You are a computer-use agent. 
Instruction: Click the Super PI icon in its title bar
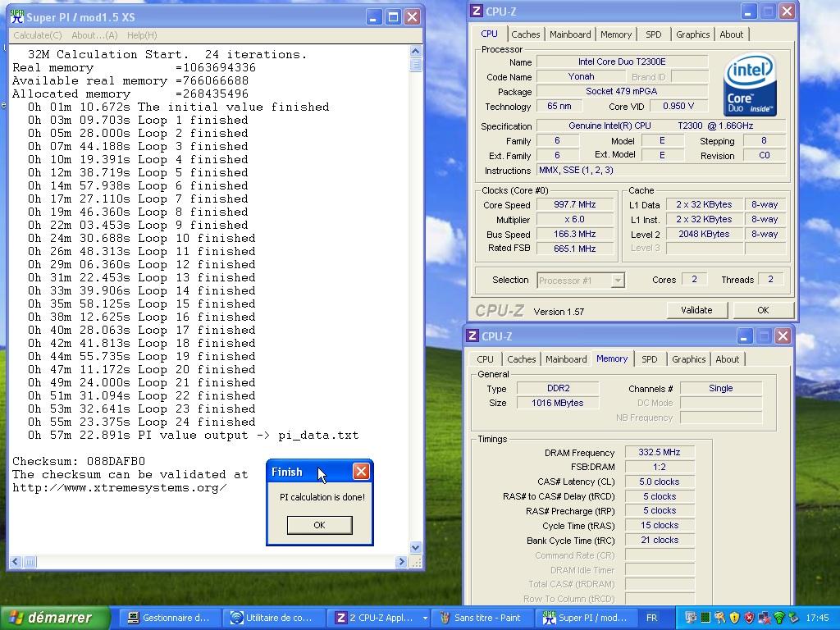[x=17, y=17]
